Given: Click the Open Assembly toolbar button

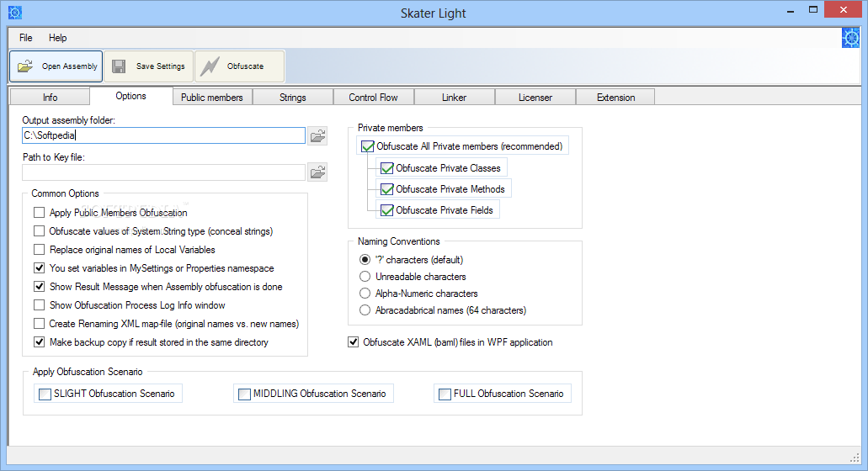Looking at the screenshot, I should (56, 66).
